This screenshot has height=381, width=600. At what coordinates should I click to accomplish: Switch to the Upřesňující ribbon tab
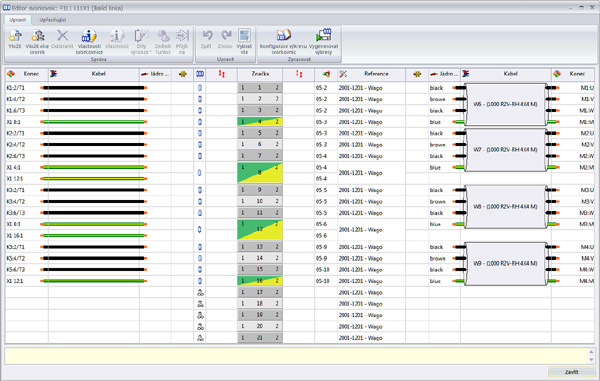(52, 20)
